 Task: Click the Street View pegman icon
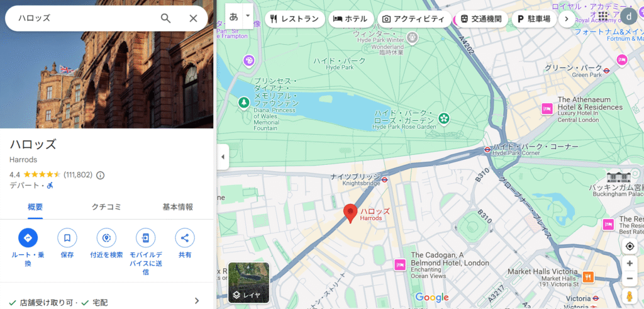630,296
